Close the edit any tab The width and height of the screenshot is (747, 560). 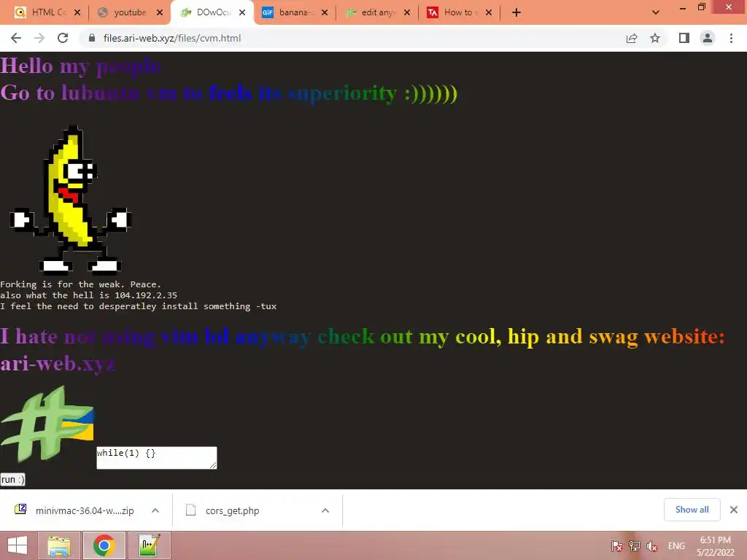point(407,12)
